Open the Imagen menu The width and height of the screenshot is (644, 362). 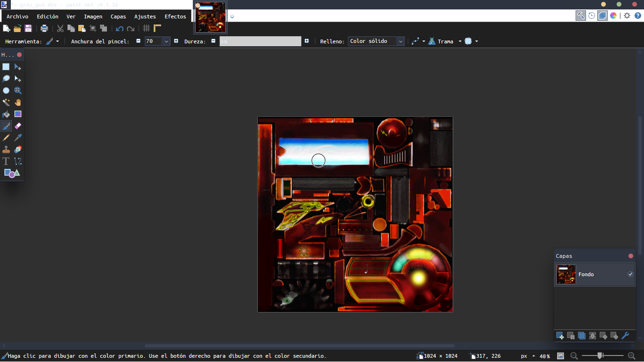(x=93, y=16)
